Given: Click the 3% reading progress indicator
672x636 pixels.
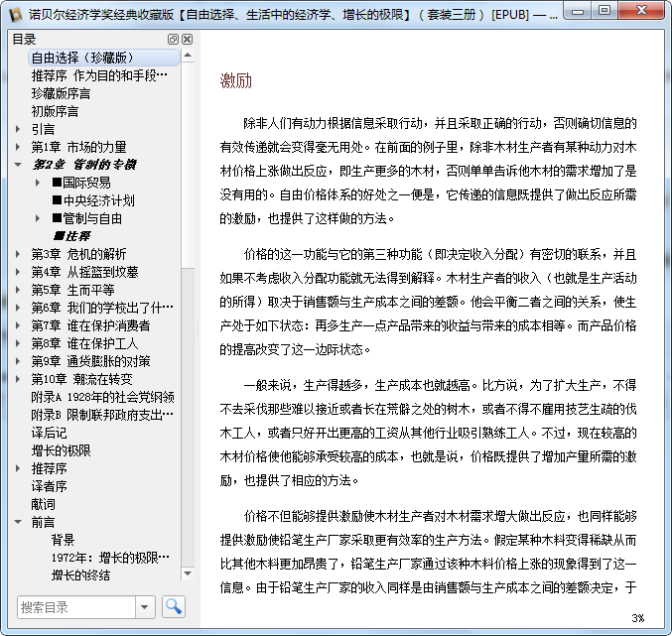Looking at the screenshot, I should click(637, 618).
